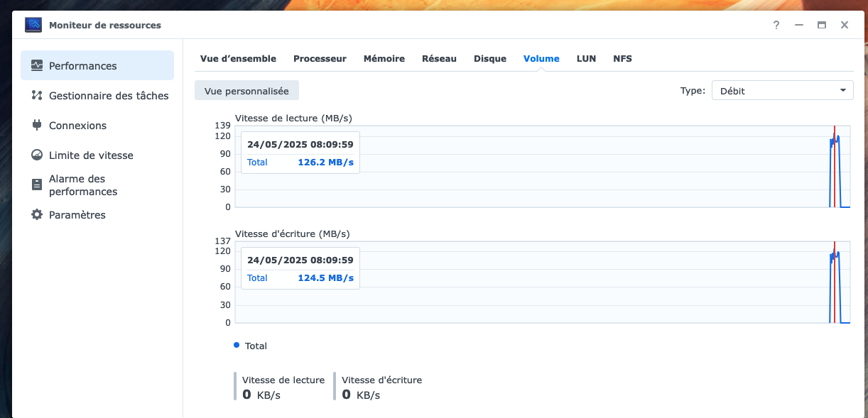The height and width of the screenshot is (418, 868).
Task: Click the 139 axis label on read chart
Action: [223, 126]
